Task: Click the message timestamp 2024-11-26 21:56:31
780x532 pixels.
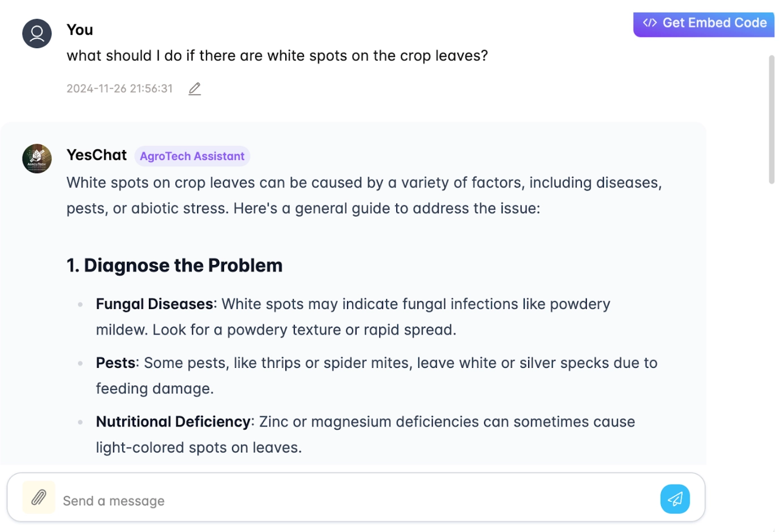Action: (119, 89)
